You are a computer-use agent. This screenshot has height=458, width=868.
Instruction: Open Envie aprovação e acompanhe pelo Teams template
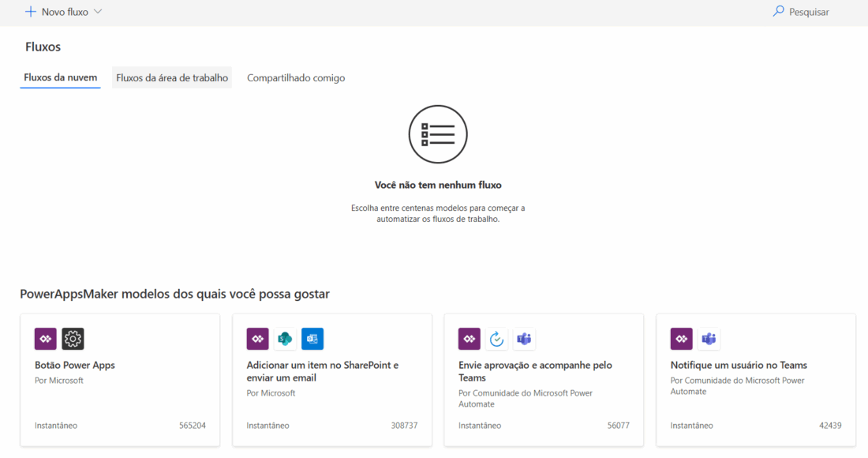tap(535, 371)
